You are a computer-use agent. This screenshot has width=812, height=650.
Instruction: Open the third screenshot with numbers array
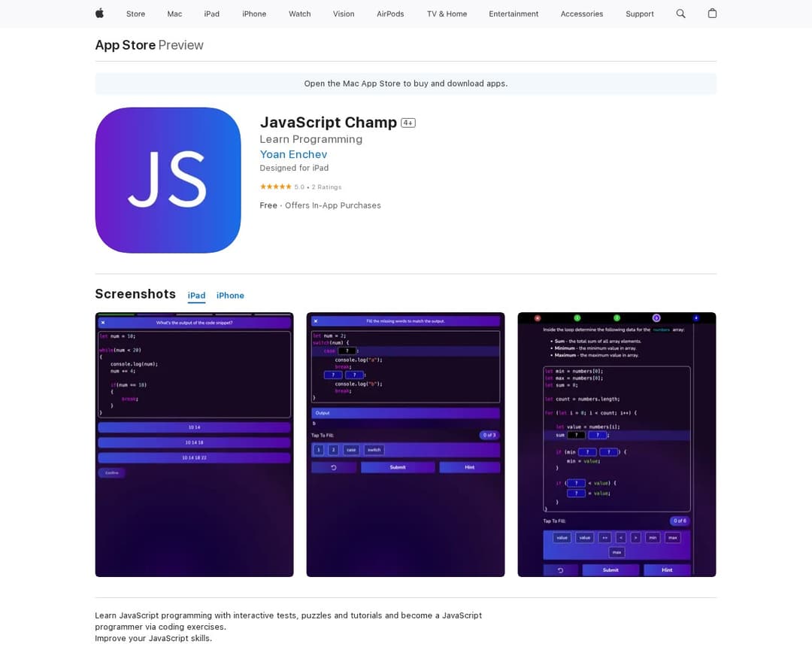617,444
